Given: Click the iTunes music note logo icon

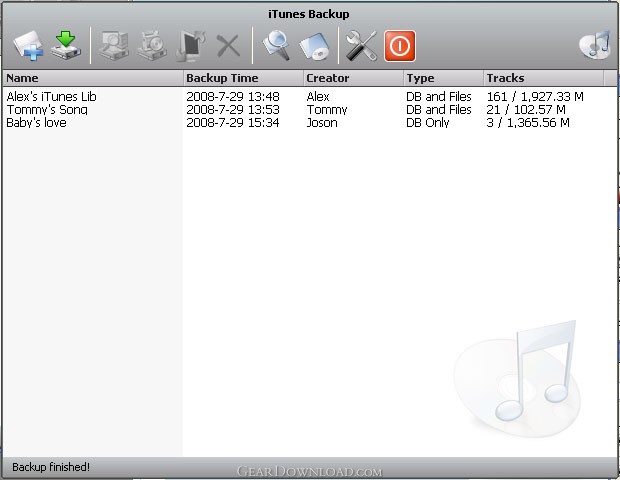Looking at the screenshot, I should click(x=595, y=45).
